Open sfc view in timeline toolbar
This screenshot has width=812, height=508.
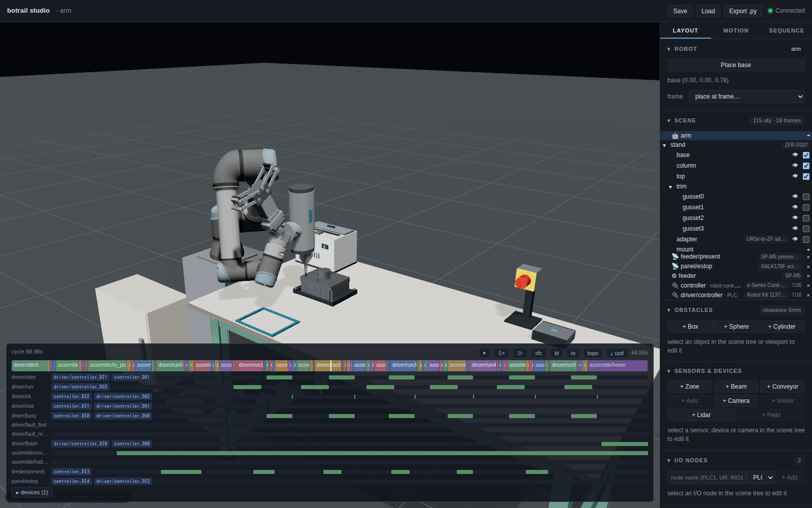pos(538,353)
